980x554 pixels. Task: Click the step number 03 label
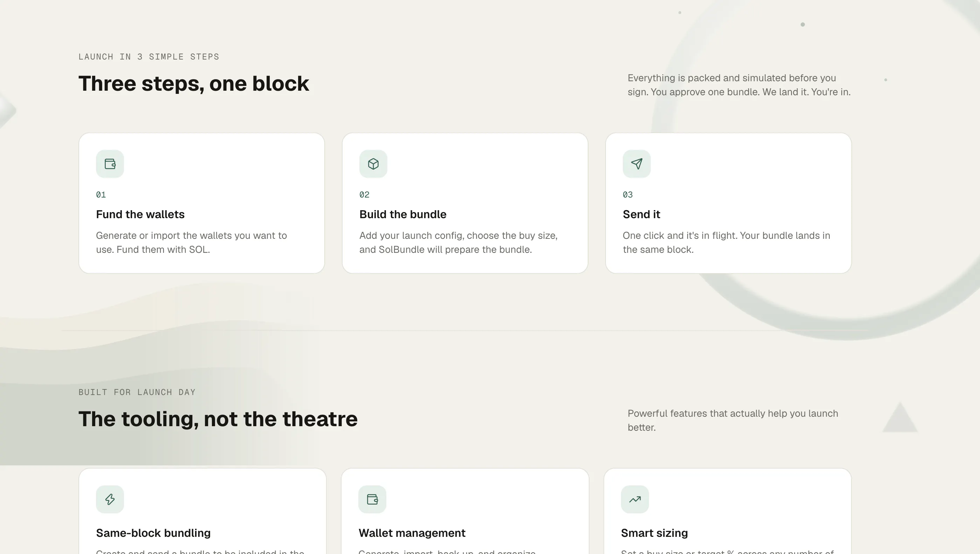pyautogui.click(x=627, y=194)
